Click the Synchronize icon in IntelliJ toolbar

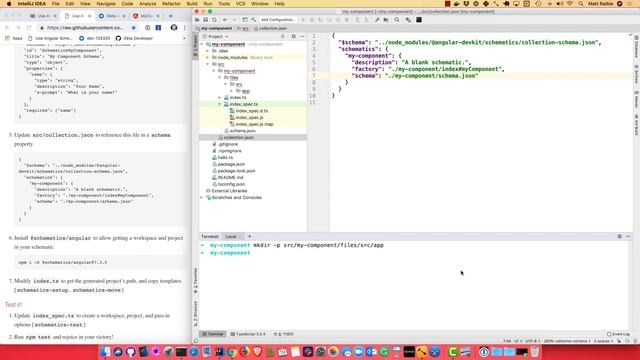click(214, 20)
